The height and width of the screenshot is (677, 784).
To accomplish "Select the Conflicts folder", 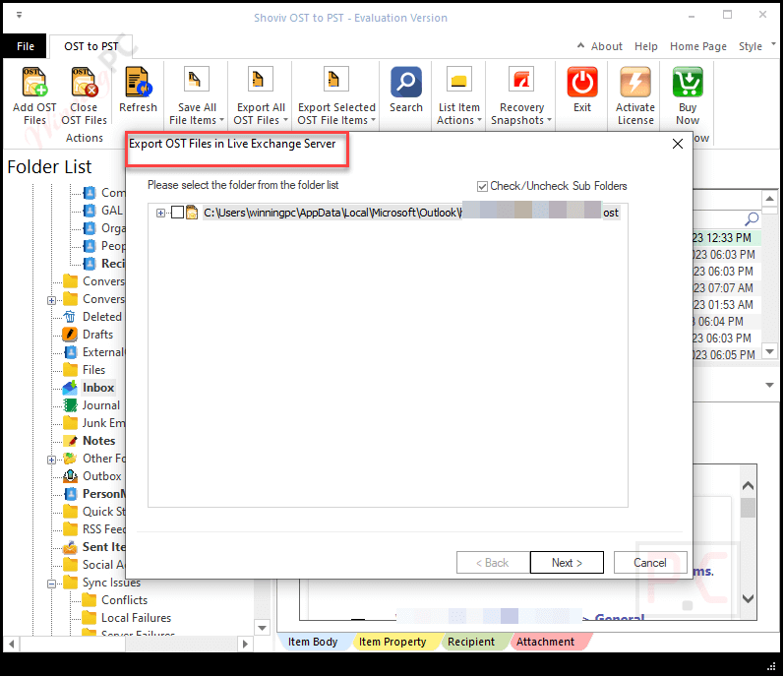I will 125,600.
